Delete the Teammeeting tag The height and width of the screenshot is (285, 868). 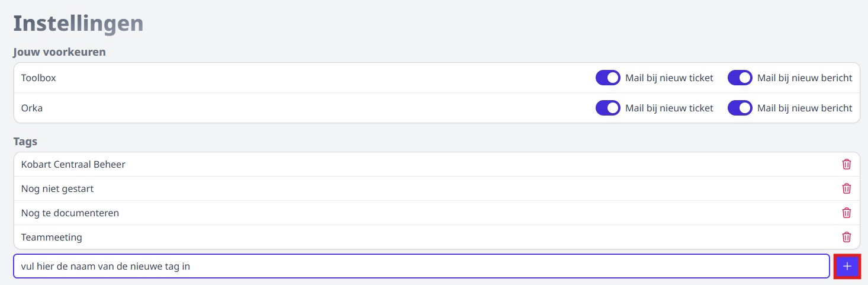click(x=847, y=237)
